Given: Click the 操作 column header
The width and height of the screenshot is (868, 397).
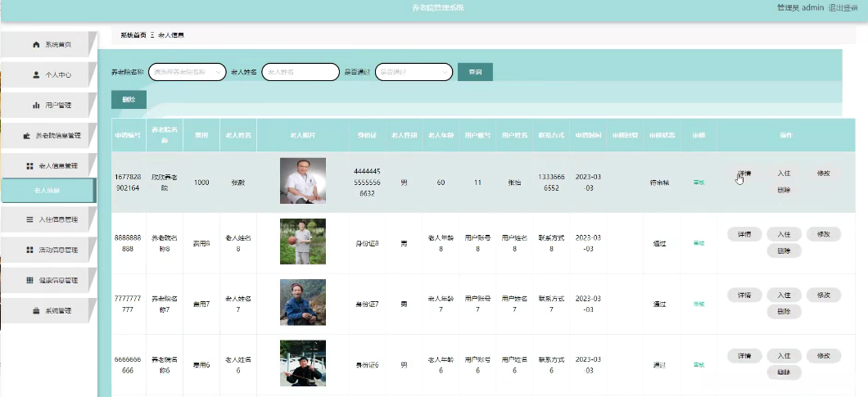Looking at the screenshot, I should (x=786, y=135).
